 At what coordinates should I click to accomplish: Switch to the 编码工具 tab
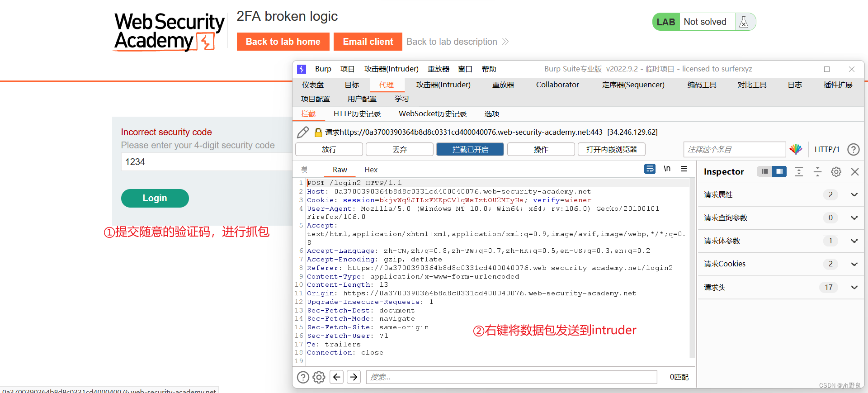point(702,85)
